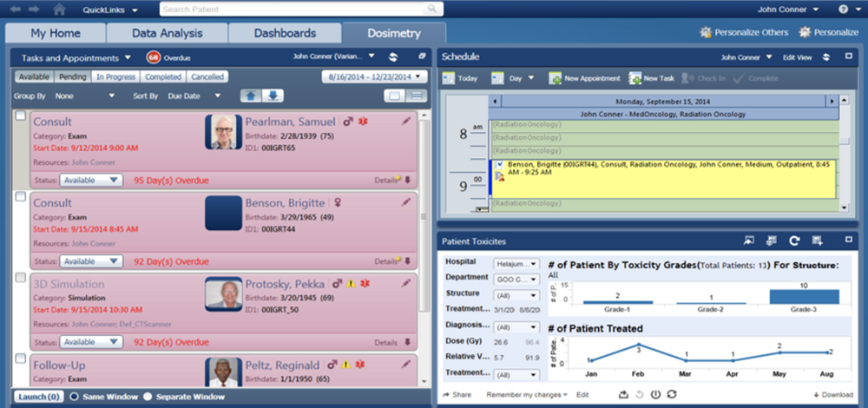Edit Protosky, Pekka task with pencil icon
Viewport: 868px width, 408px height.
tap(406, 284)
